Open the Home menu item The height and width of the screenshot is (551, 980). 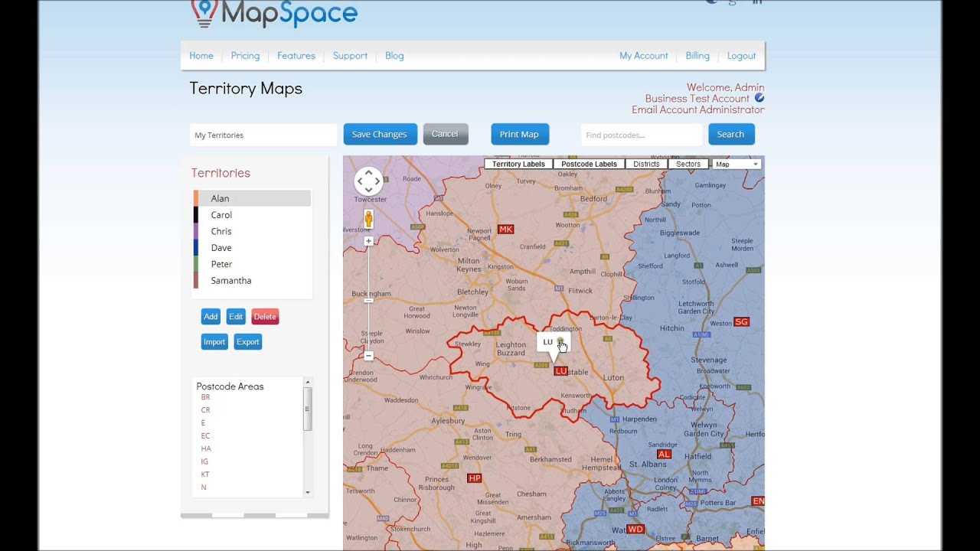click(201, 56)
